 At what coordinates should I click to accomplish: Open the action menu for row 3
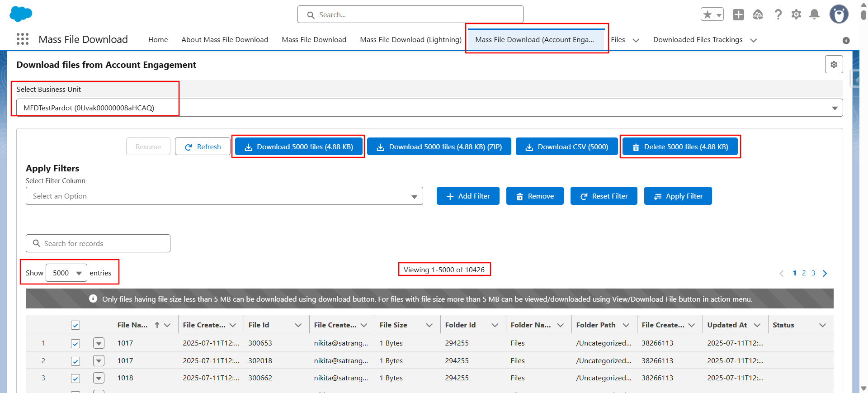coord(99,378)
